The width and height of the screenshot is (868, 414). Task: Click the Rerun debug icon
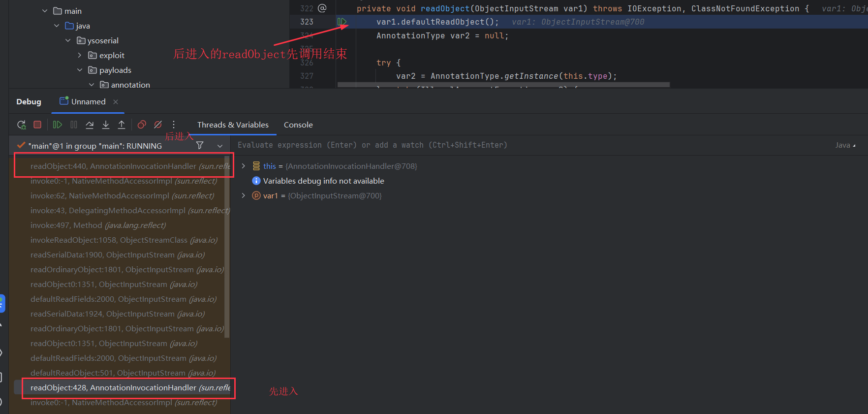[21, 125]
